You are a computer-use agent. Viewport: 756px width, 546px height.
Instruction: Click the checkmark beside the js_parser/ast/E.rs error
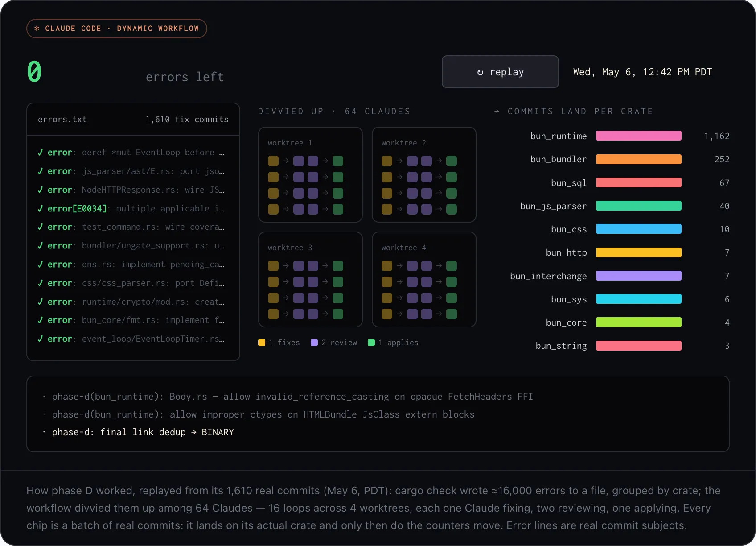41,171
